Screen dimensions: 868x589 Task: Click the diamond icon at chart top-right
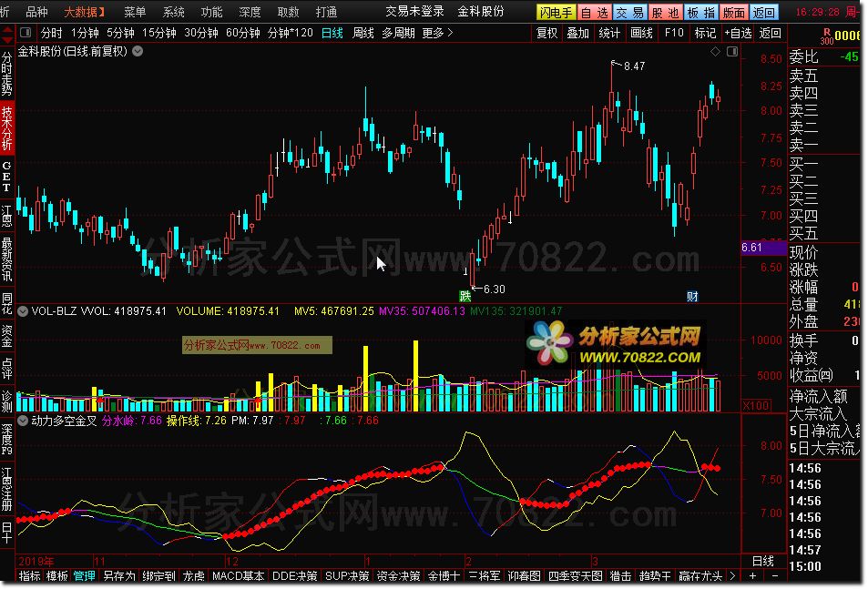click(x=715, y=51)
